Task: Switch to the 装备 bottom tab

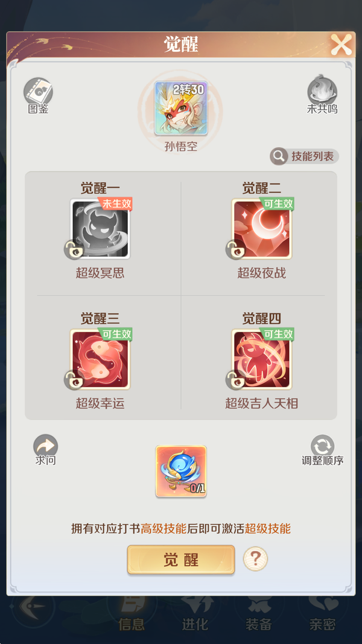Action: 259,615
